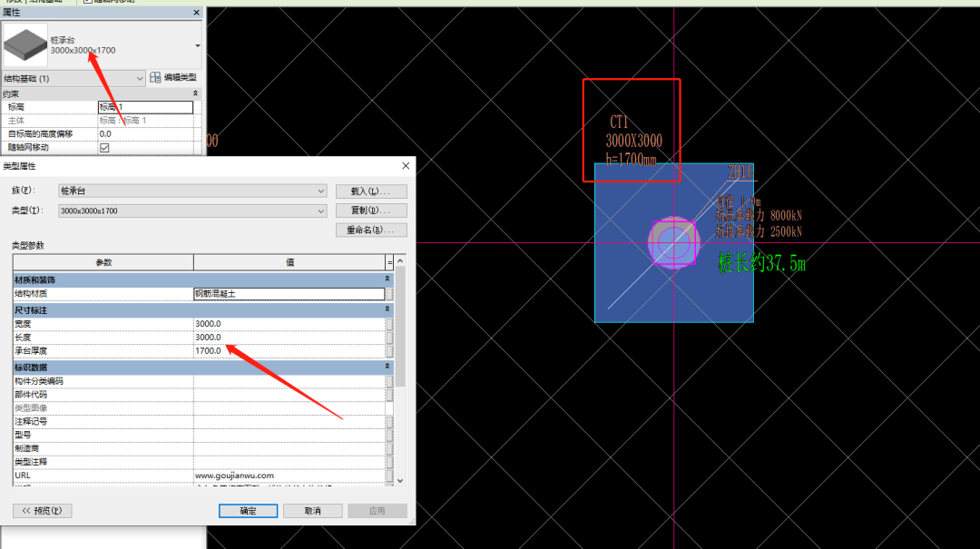Close the 类型属性 dialog

coord(406,166)
